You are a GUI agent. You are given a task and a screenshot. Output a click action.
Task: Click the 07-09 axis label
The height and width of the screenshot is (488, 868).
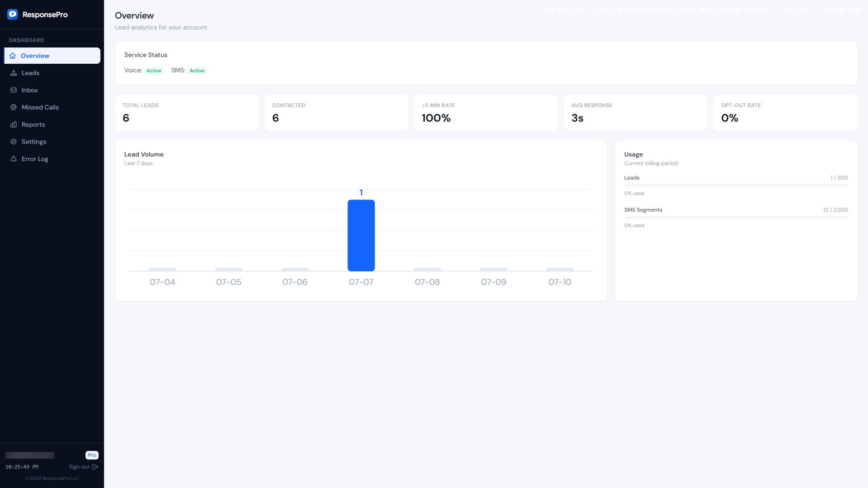[x=493, y=282]
